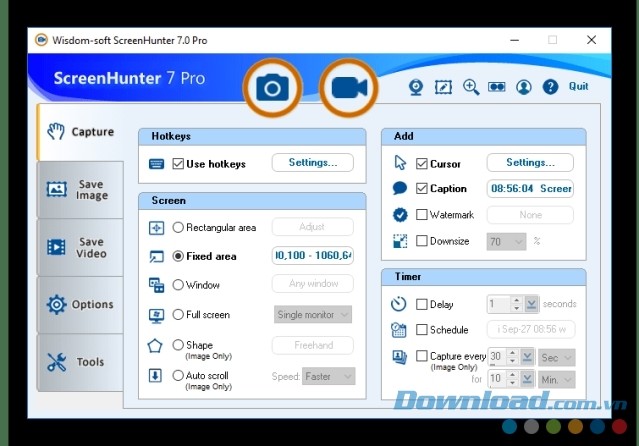Enable the Delay checkbox
Screen dimensions: 639x446
click(421, 304)
